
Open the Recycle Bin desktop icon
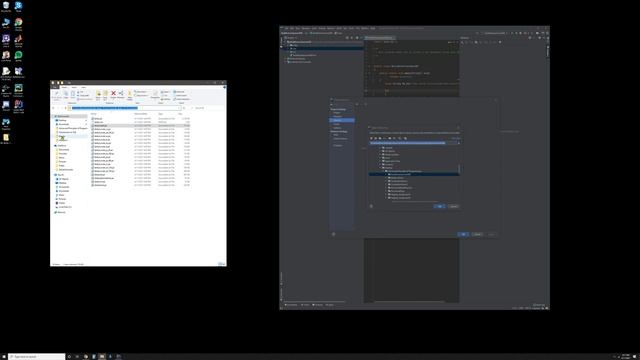tap(6, 7)
